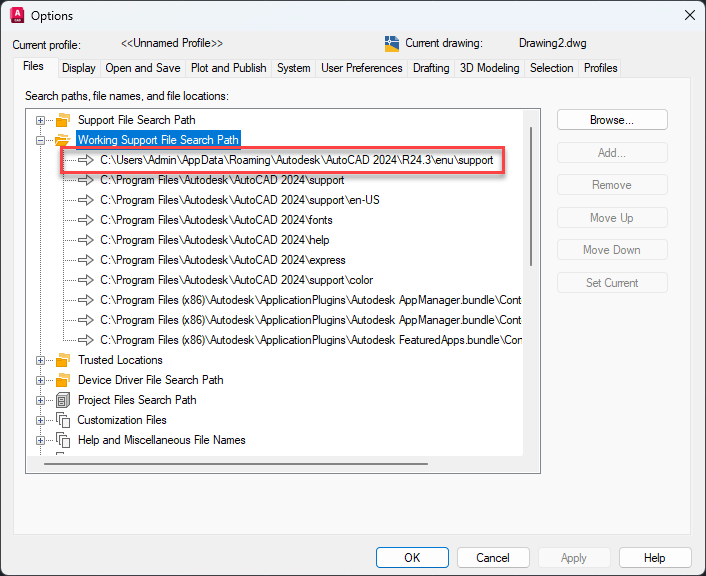Viewport: 706px width, 576px height.
Task: Click the arrow icon beside the AutoCAD 2024\fonts path
Action: (86, 220)
